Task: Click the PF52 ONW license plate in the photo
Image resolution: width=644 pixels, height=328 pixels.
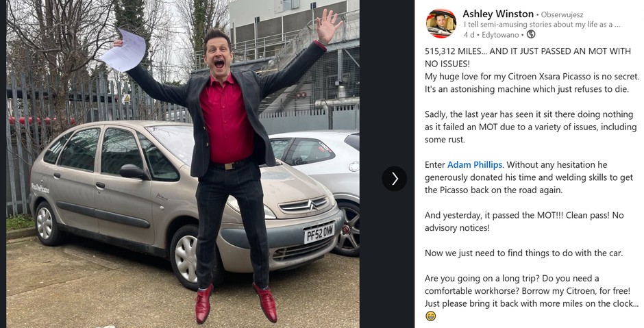Action: point(319,234)
